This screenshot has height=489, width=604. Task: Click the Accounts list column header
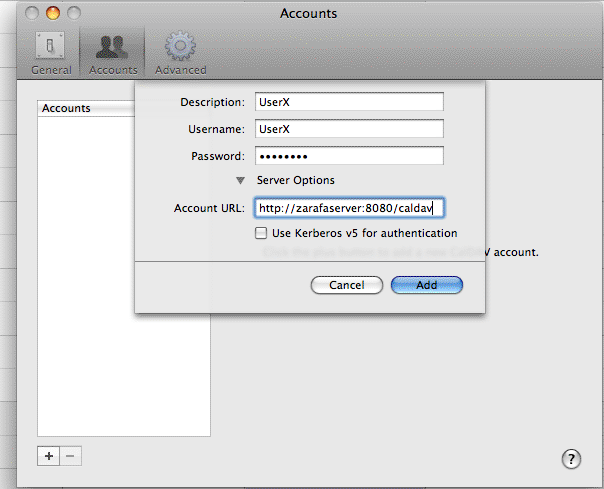click(86, 108)
